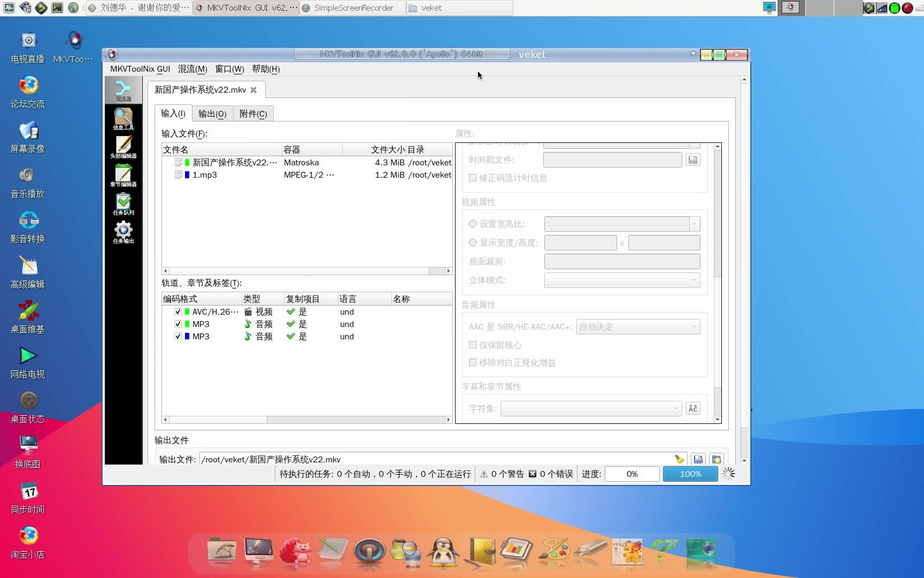The width and height of the screenshot is (924, 578).
Task: Open the 字符集 character set dropdown
Action: [591, 408]
